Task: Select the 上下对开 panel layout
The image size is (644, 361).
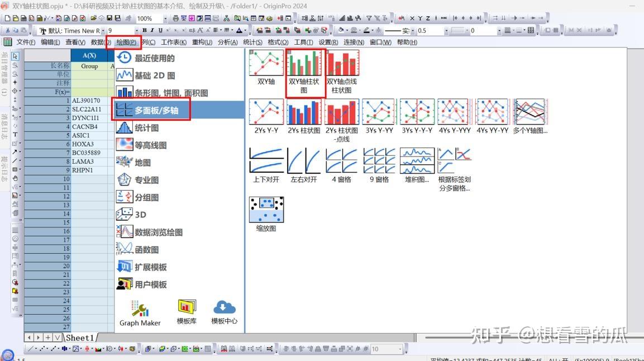Action: click(266, 160)
